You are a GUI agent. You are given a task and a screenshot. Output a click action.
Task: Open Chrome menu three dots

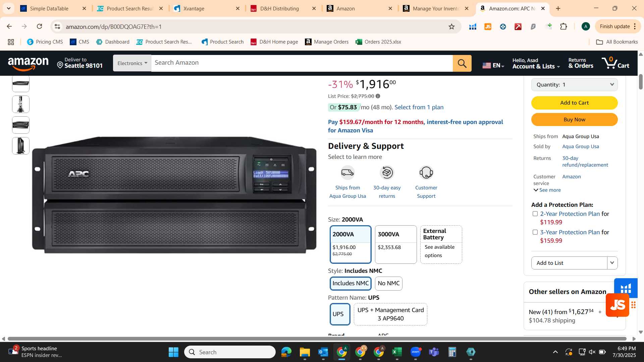pyautogui.click(x=635, y=26)
